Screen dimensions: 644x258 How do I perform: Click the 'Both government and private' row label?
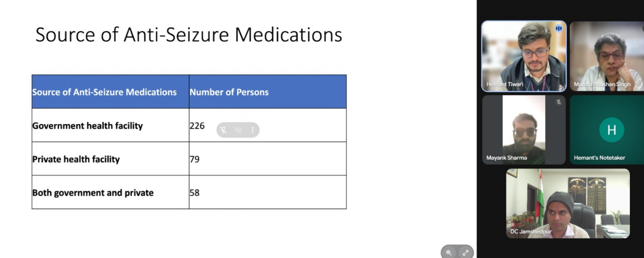pyautogui.click(x=93, y=192)
